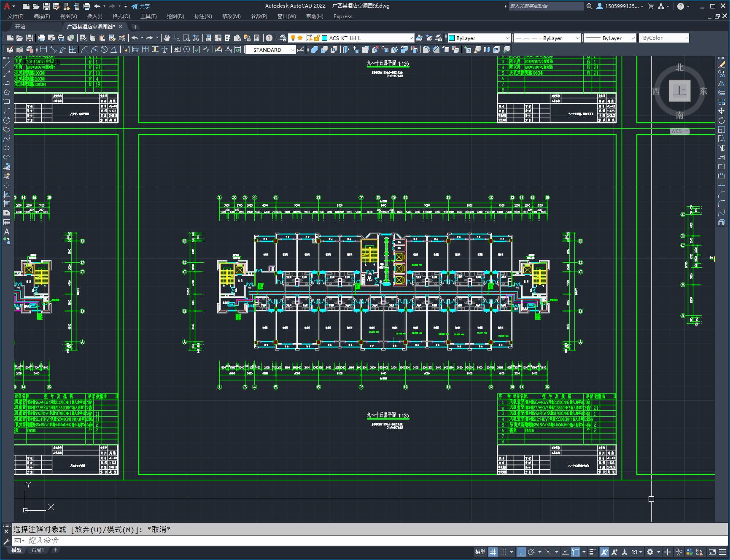Image resolution: width=730 pixels, height=560 pixels.
Task: Click the Save icon in quick access toolbar
Action: 46,6
